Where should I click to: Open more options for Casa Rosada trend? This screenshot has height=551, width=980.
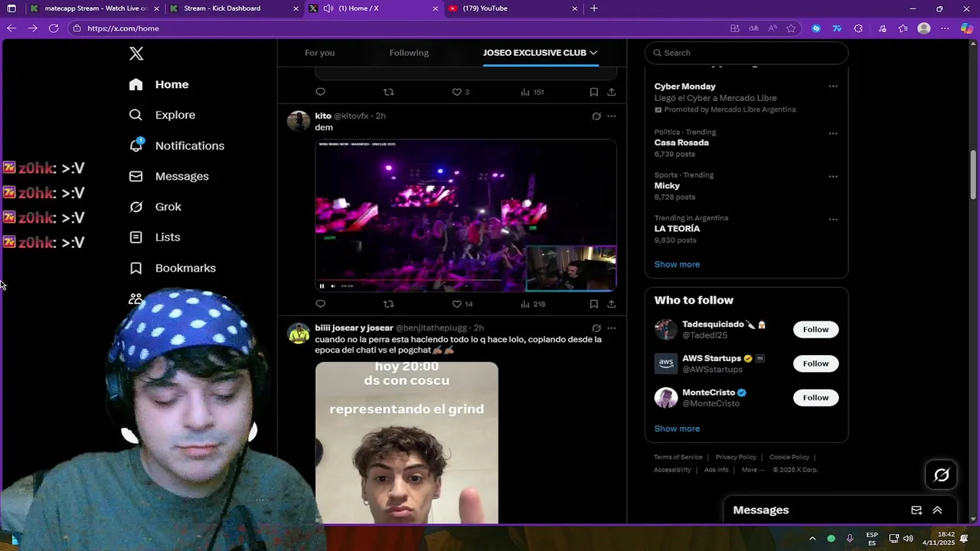[833, 133]
